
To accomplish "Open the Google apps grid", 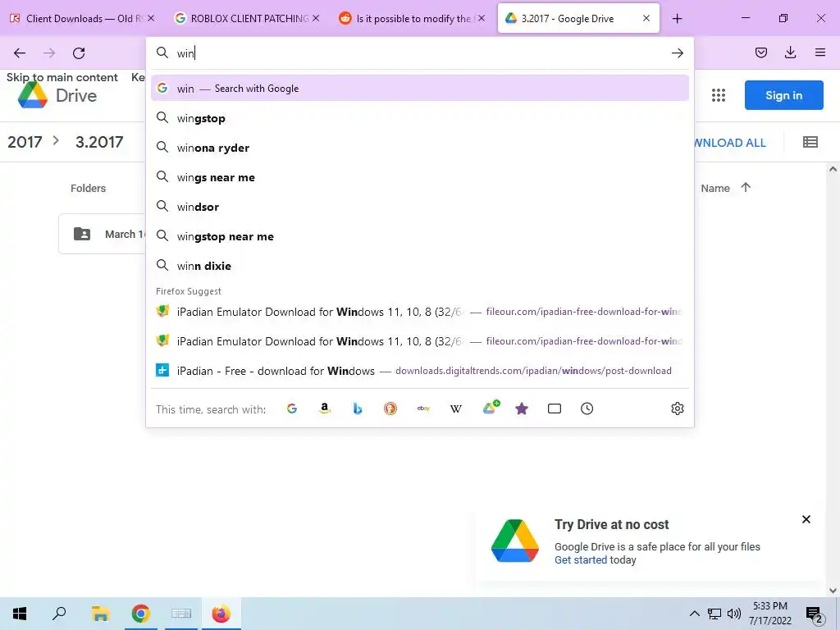I will coord(719,95).
